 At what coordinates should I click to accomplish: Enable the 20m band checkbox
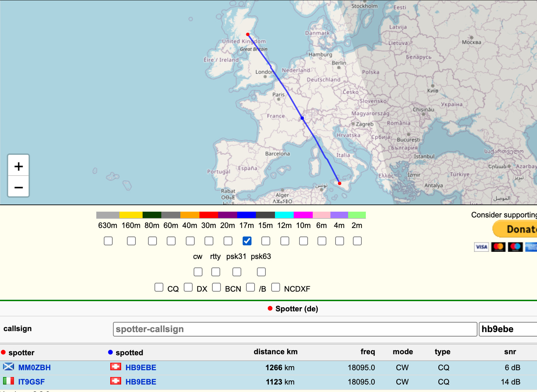(x=228, y=241)
